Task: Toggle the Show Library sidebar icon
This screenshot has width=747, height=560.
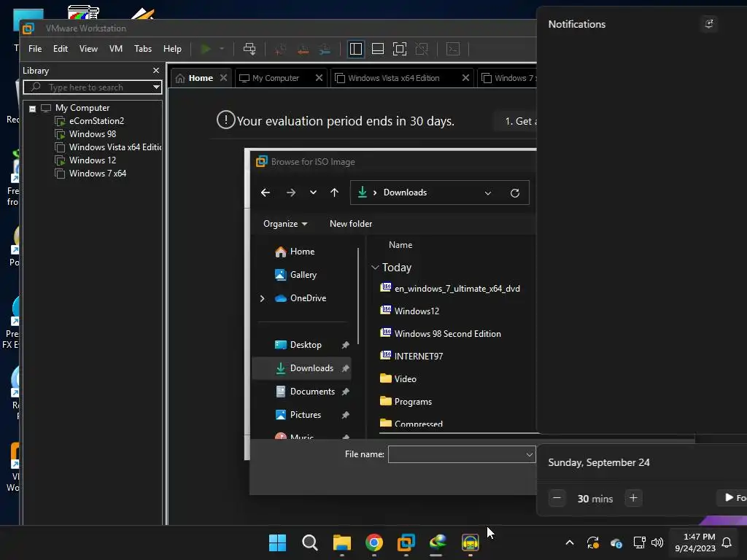Action: 356,49
